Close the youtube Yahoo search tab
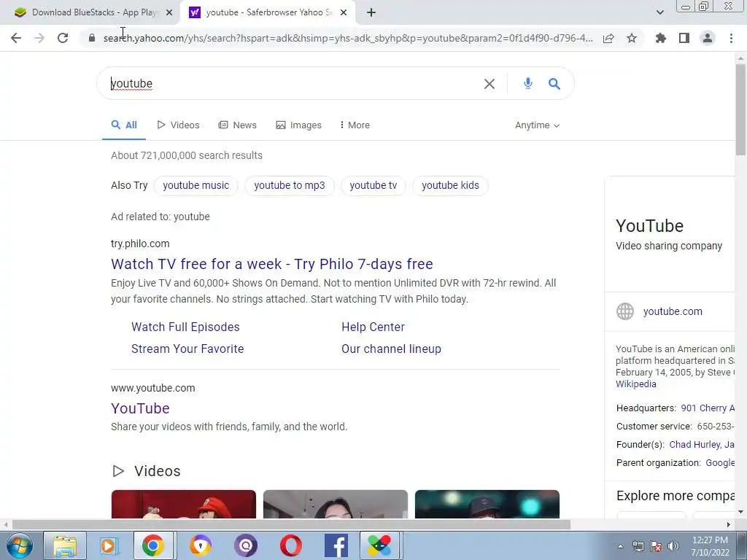Viewport: 747px width, 560px height. point(344,13)
